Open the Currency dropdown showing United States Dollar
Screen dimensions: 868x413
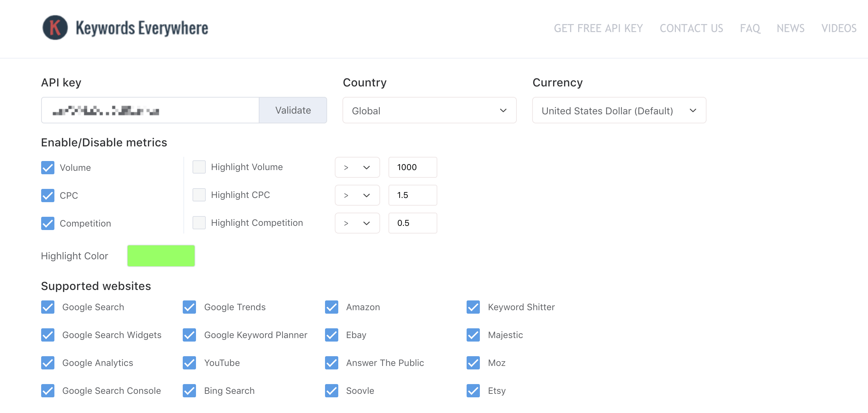619,110
